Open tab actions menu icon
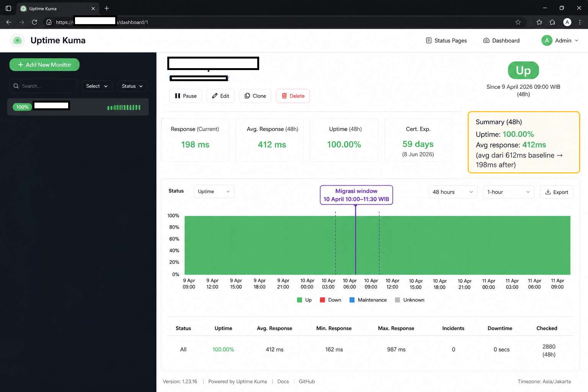The width and height of the screenshot is (588, 392). (x=8, y=8)
